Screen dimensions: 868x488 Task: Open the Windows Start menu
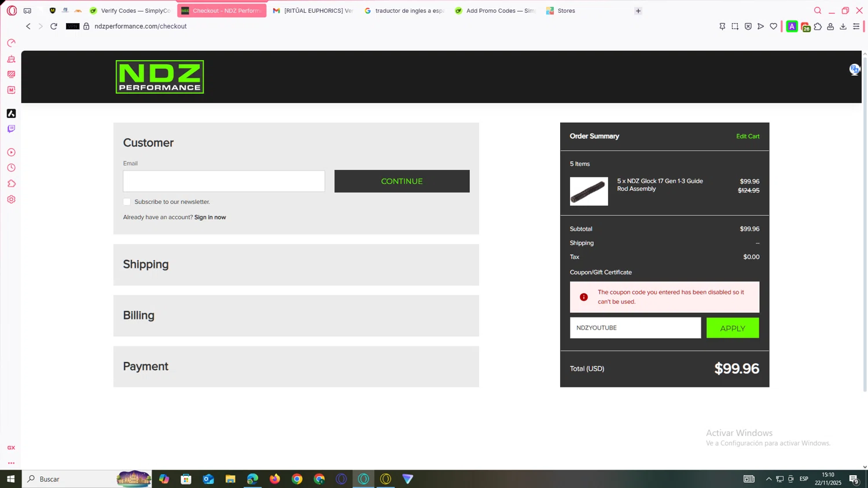10,479
